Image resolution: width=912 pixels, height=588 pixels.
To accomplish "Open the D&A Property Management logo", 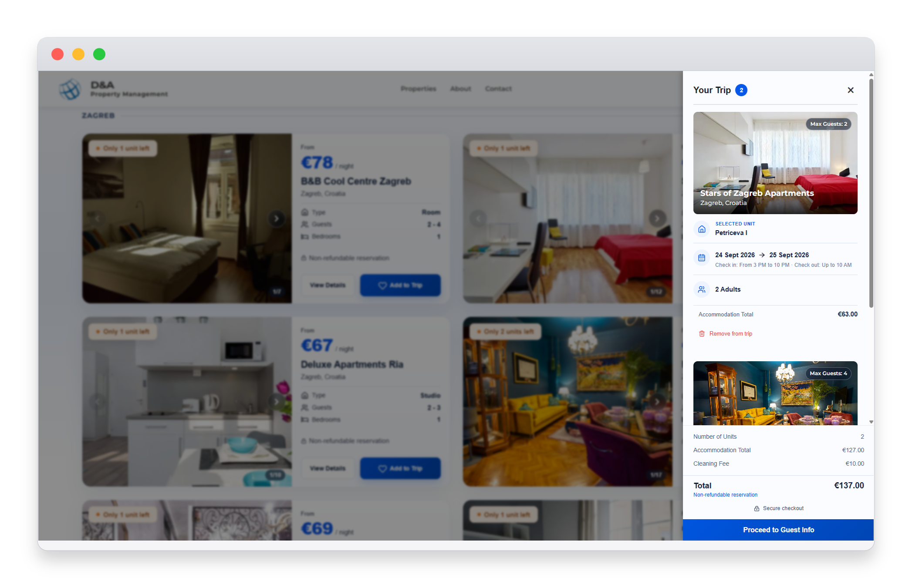I will click(113, 89).
